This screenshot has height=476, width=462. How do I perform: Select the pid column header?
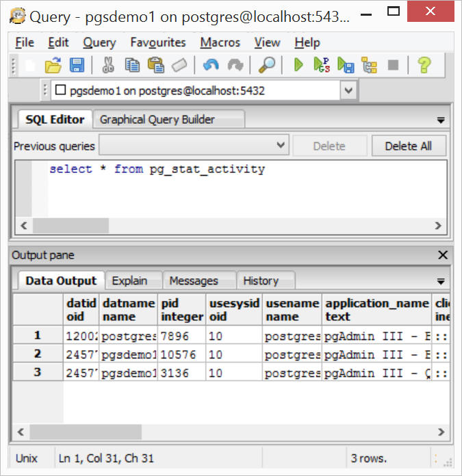coord(181,309)
